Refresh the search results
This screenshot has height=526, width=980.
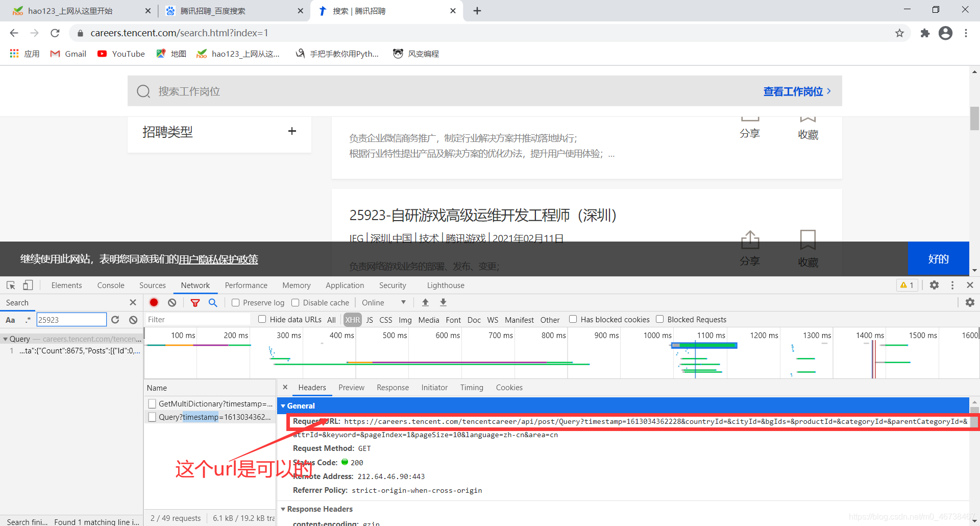point(115,320)
